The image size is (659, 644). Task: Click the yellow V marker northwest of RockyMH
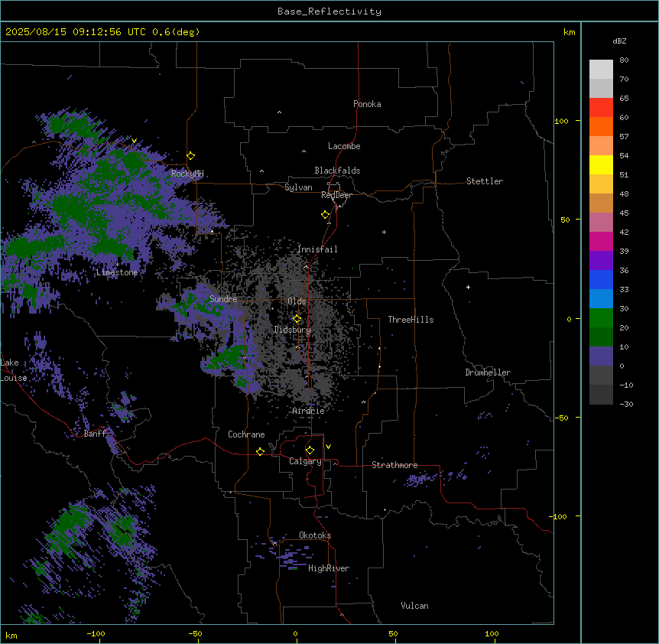coord(134,141)
